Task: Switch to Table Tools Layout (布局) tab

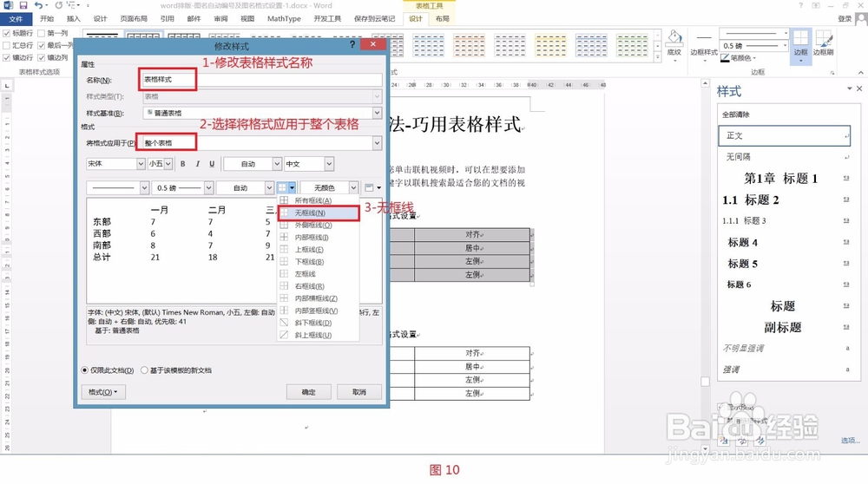Action: point(443,19)
